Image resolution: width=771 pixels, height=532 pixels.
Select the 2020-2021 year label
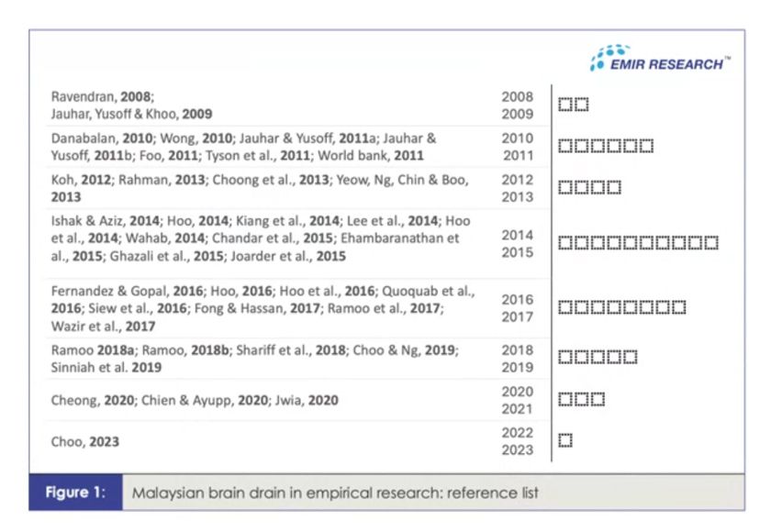517,398
